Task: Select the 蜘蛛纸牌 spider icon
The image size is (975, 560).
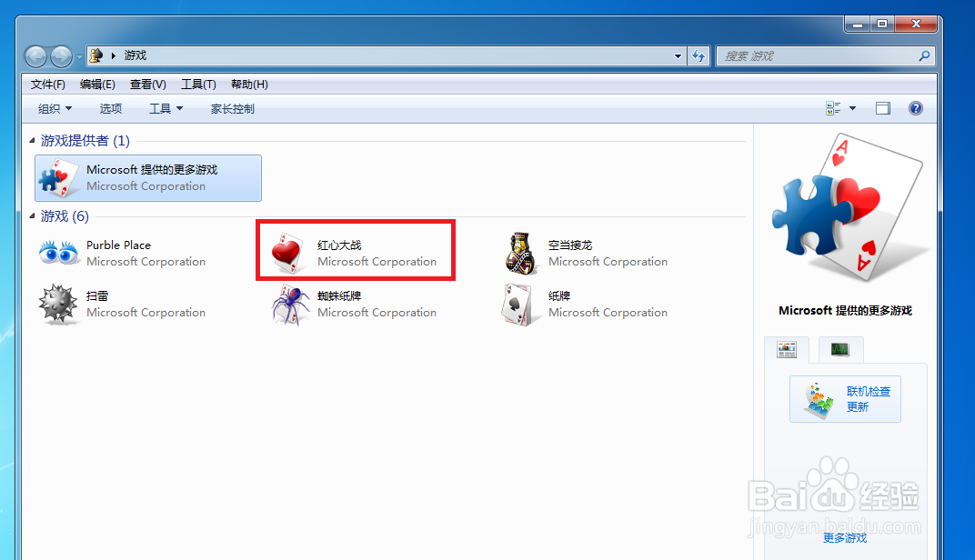Action: tap(290, 305)
